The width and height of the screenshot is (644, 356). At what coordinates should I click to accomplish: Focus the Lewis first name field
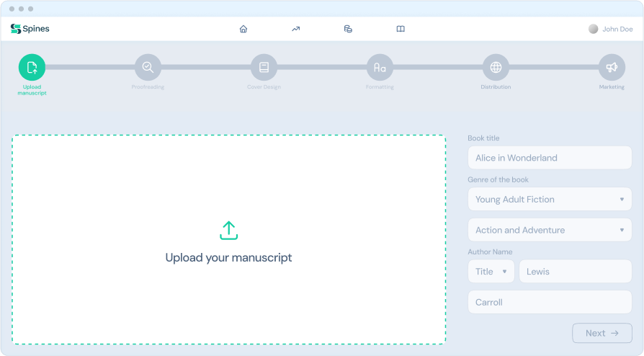tap(575, 272)
